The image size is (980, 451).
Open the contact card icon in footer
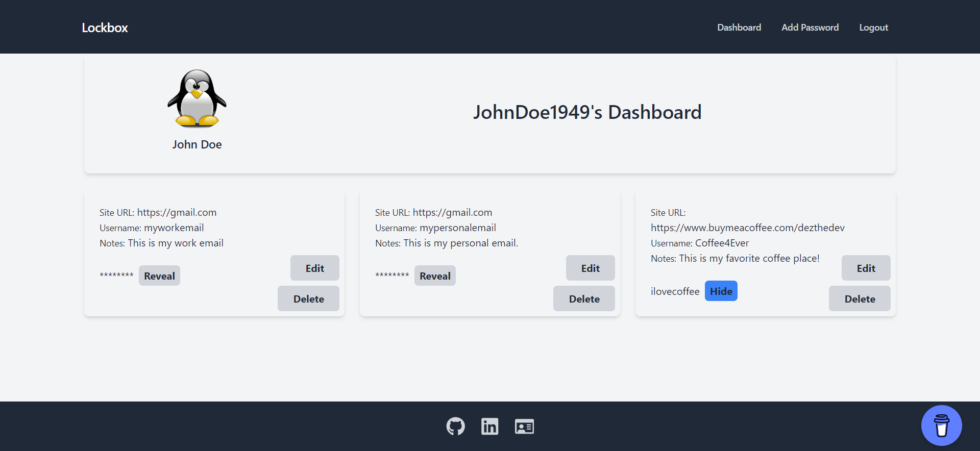pyautogui.click(x=524, y=426)
